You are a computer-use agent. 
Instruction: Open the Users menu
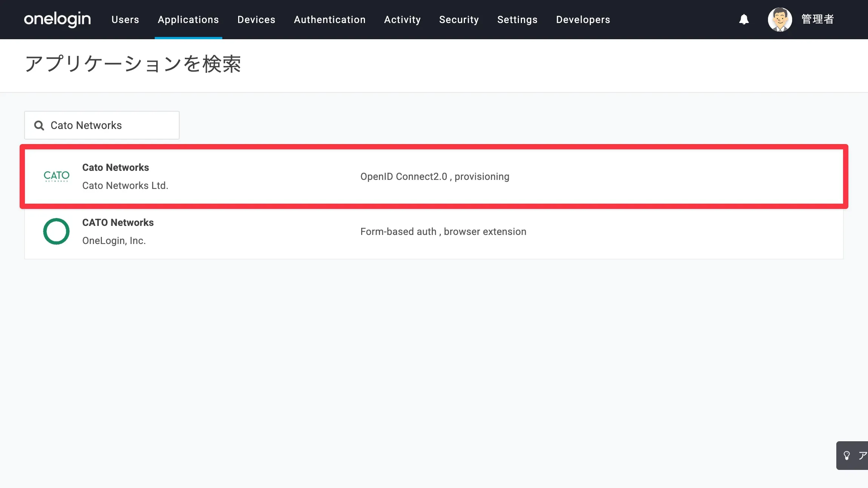[x=125, y=20]
